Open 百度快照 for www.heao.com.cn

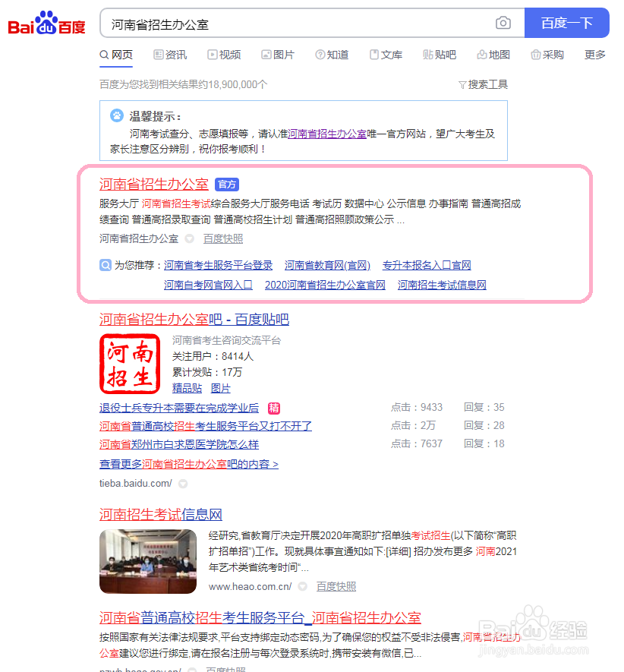coord(336,586)
